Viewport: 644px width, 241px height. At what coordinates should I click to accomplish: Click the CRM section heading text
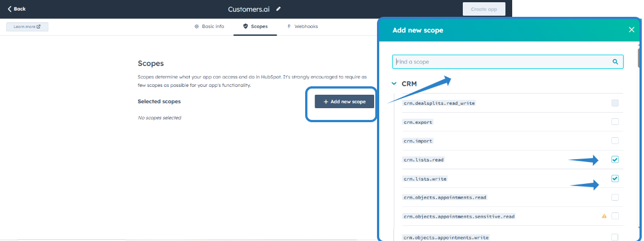tap(409, 84)
